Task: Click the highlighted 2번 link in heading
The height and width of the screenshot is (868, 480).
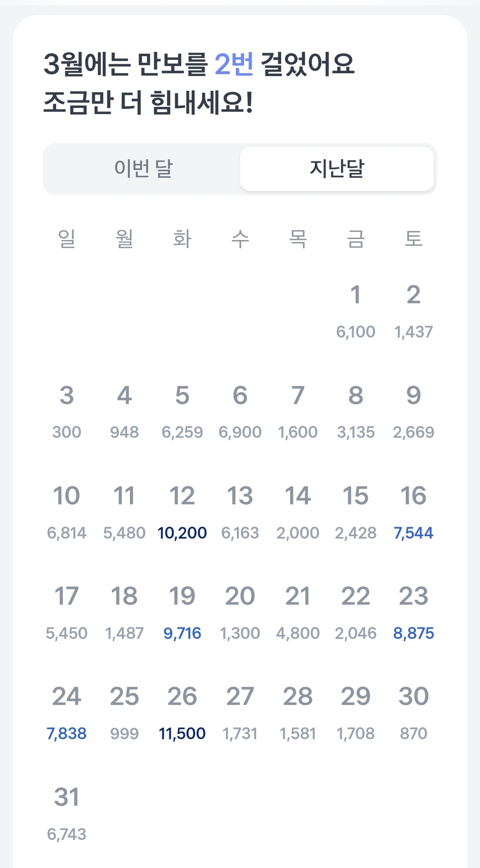Action: 234,64
